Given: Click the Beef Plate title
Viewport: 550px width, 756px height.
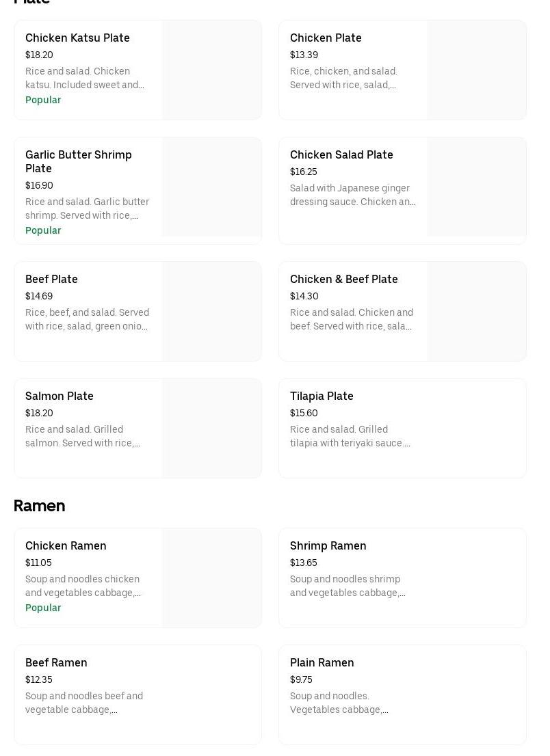Looking at the screenshot, I should pos(51,280).
